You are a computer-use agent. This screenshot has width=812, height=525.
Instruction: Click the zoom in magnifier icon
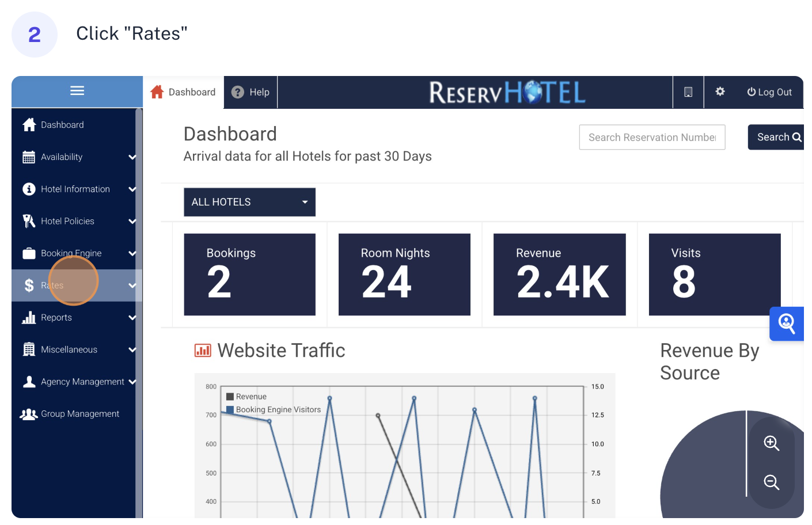[x=772, y=443]
